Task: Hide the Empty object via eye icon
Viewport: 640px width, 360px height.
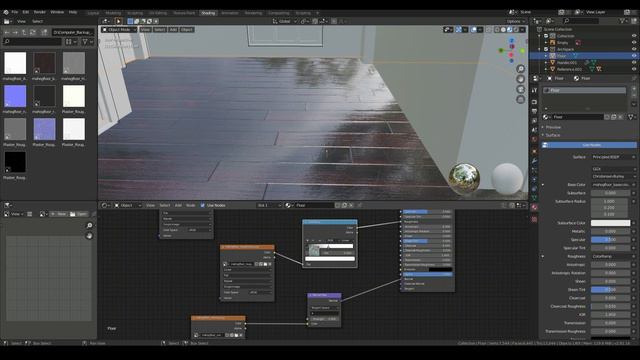Action: (x=634, y=42)
